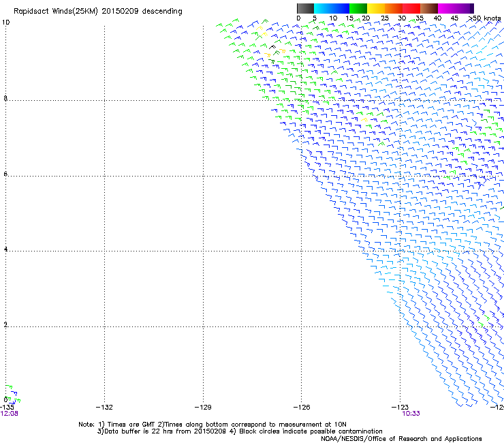Click the gray 0-5 knots color swatch
This screenshot has width=504, height=443.
(305, 8)
